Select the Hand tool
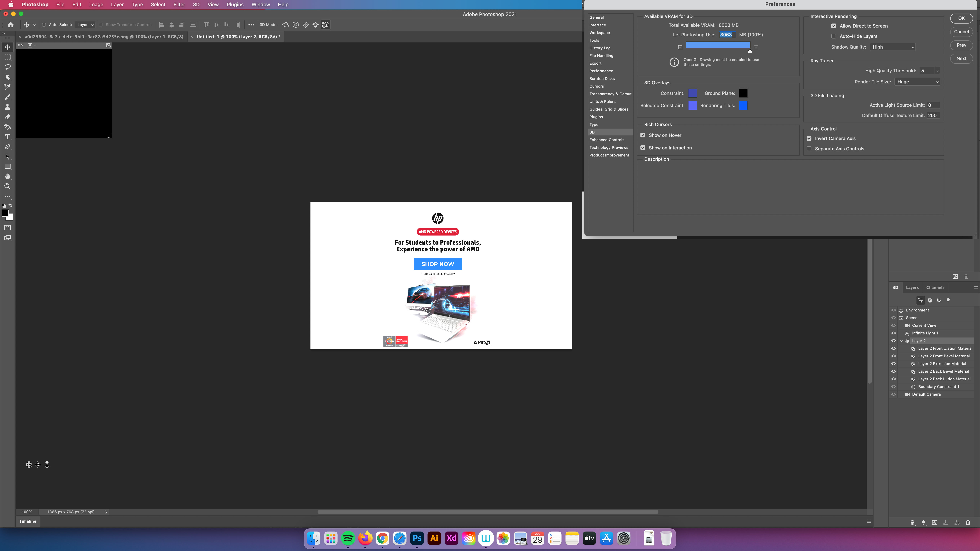980x551 pixels. point(7,176)
